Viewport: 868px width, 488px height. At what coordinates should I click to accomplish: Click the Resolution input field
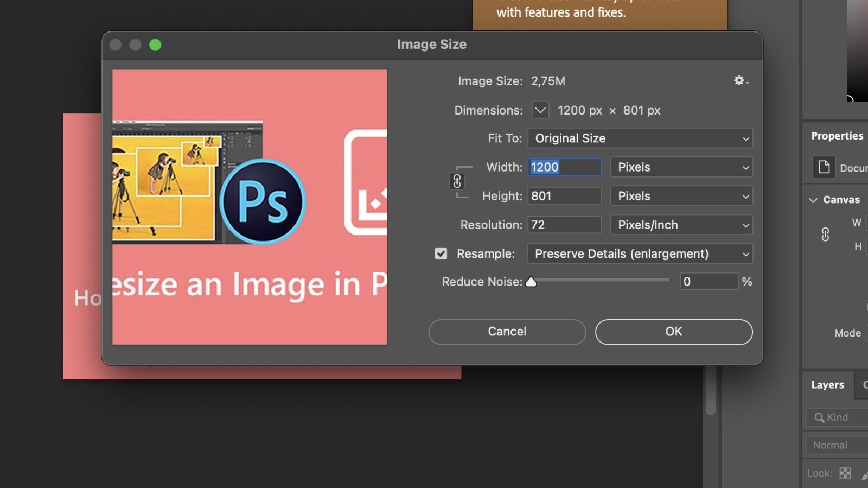[565, 225]
